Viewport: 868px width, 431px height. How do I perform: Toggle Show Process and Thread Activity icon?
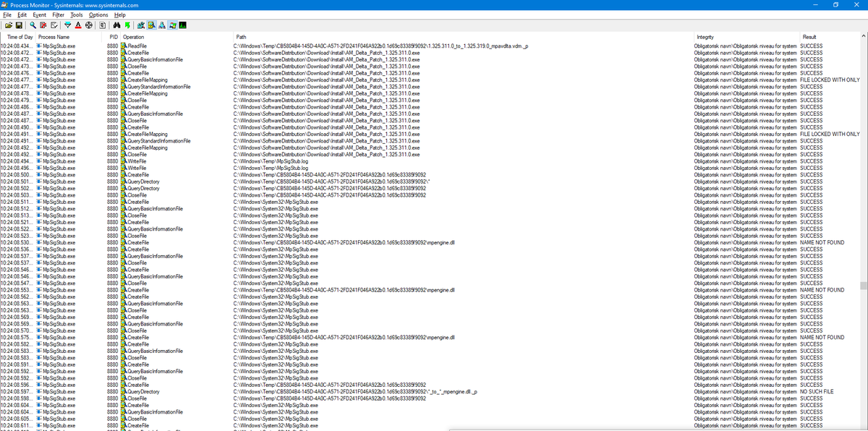(x=172, y=25)
